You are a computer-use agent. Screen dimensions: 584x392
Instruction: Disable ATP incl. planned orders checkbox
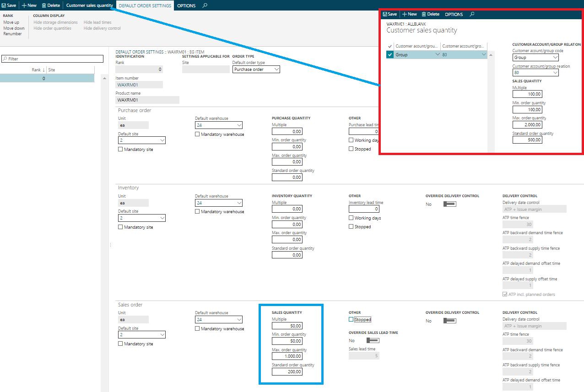point(505,294)
